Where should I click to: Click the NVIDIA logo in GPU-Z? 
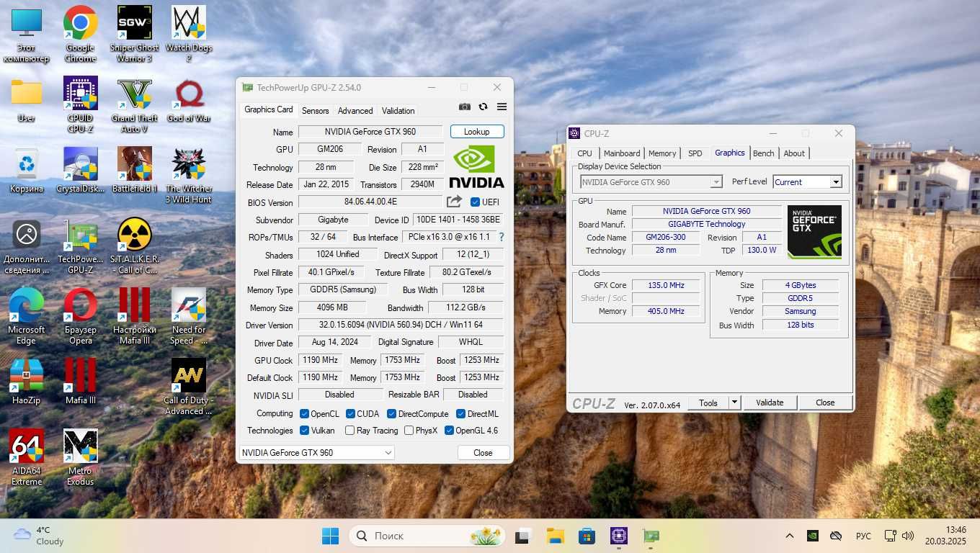[476, 167]
